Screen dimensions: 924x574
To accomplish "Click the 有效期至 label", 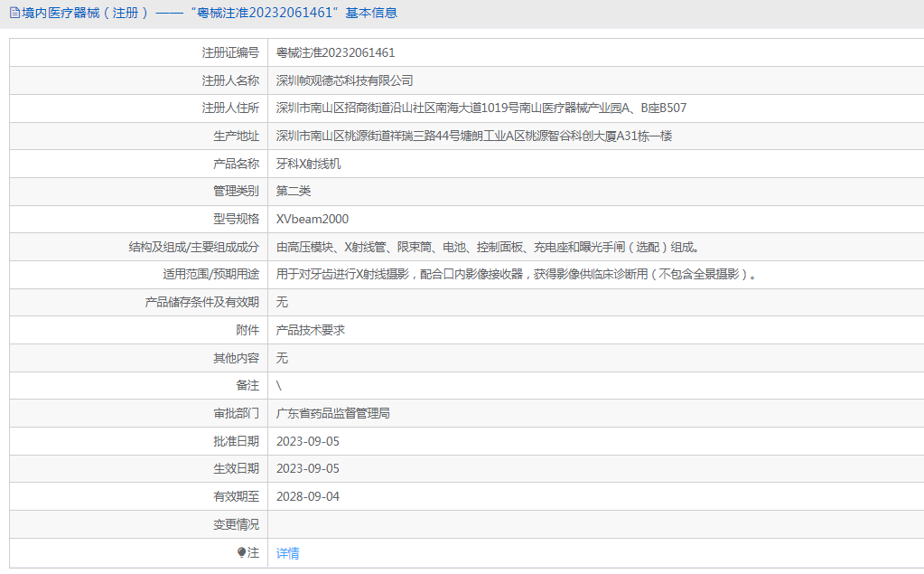I will (237, 497).
